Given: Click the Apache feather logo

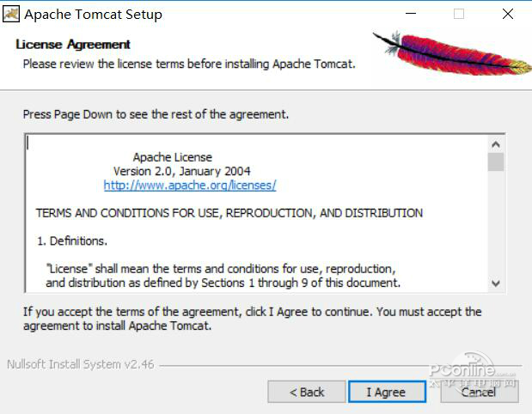Looking at the screenshot, I should coord(453,53).
